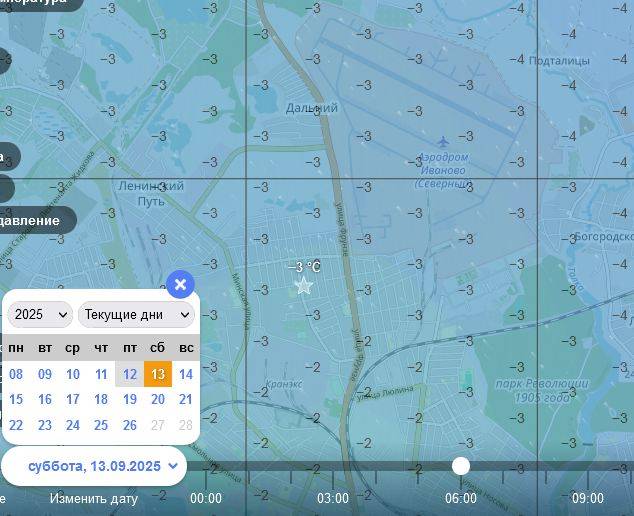634x516 pixels.
Task: Jump to 03:00 on the timeline
Action: point(333,498)
